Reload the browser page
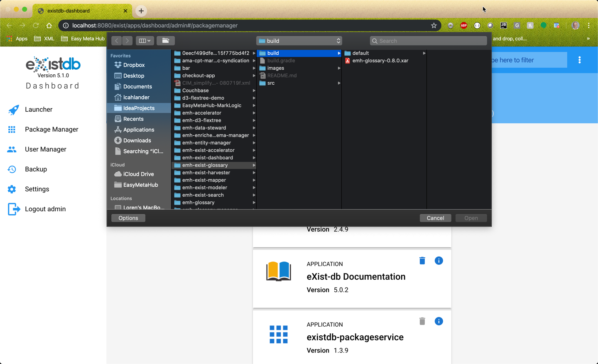This screenshot has width=598, height=364. pos(36,26)
